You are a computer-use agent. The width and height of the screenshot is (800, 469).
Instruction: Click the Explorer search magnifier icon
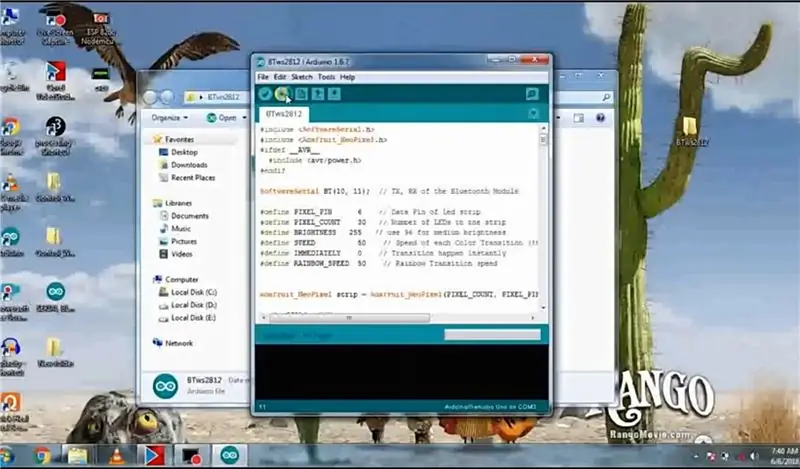pos(606,97)
